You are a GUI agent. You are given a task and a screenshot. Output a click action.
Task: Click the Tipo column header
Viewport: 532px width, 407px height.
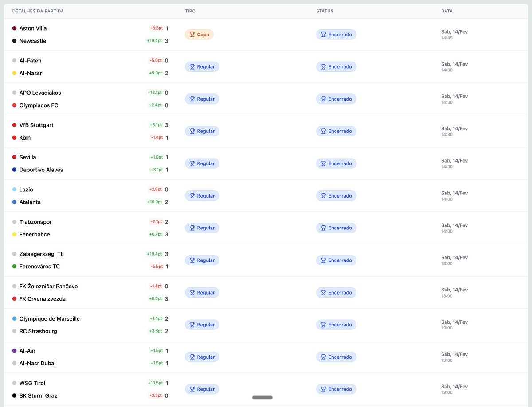click(x=190, y=11)
